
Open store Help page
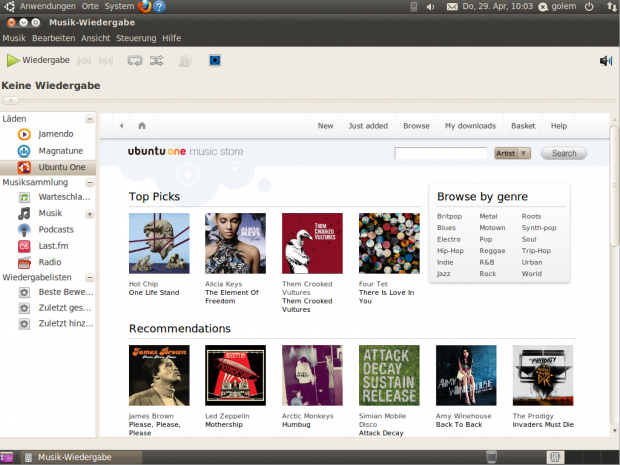tap(559, 126)
